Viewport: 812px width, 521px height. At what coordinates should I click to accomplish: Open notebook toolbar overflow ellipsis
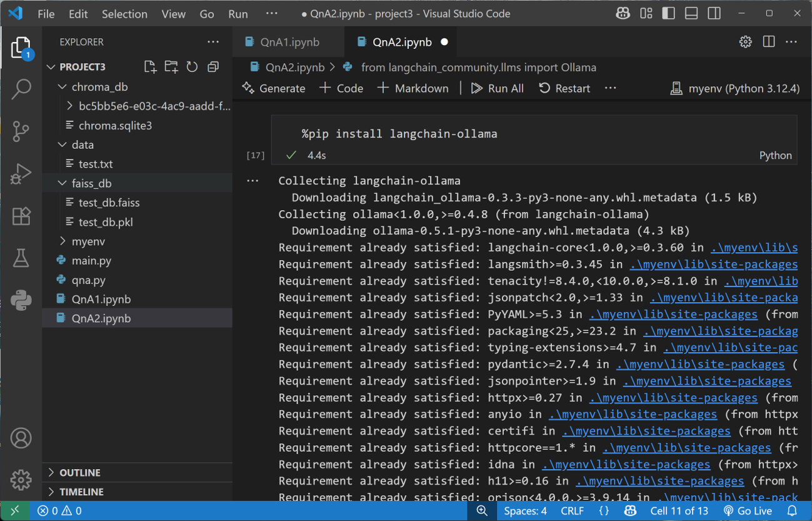611,88
